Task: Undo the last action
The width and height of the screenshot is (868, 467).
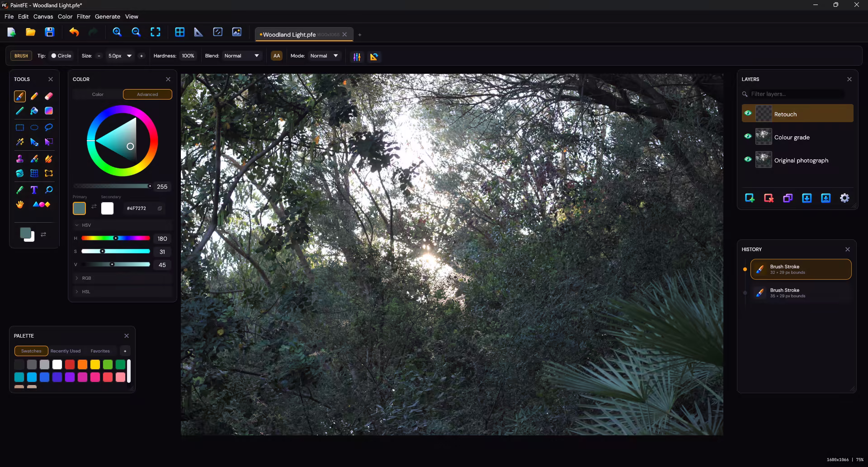Action: tap(74, 32)
